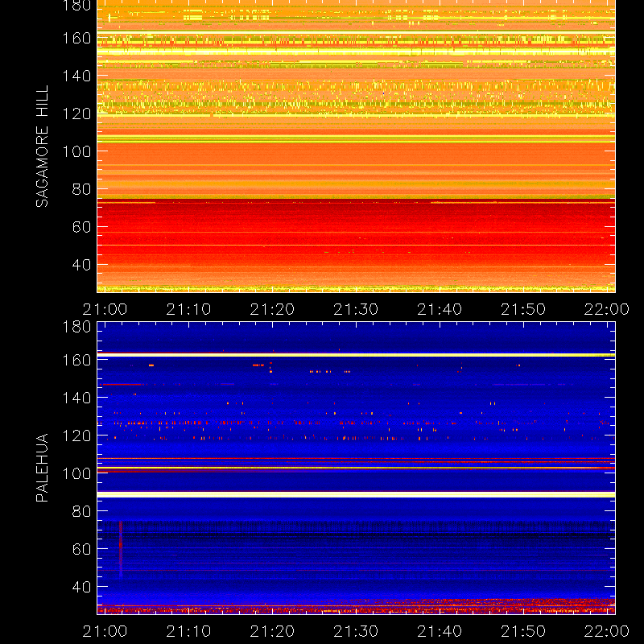Choose the 180 frequency label on Palehua axis
The width and height of the screenshot is (644, 644).
[x=76, y=327]
